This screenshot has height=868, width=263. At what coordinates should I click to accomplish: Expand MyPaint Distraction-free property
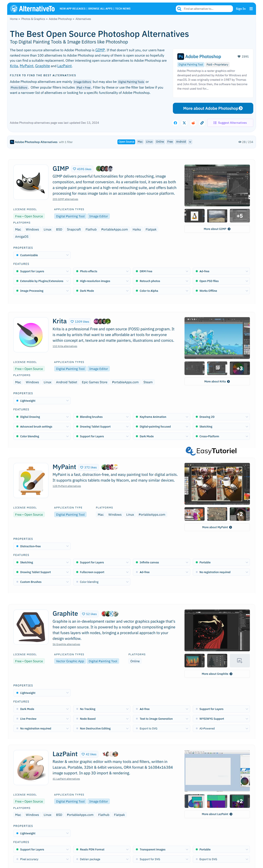pyautogui.click(x=42, y=546)
